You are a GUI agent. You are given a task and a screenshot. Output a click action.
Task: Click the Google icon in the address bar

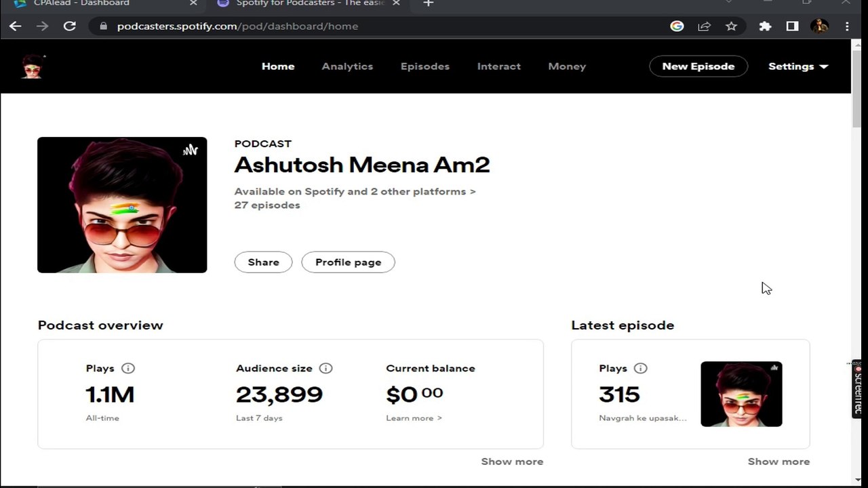coord(677,26)
